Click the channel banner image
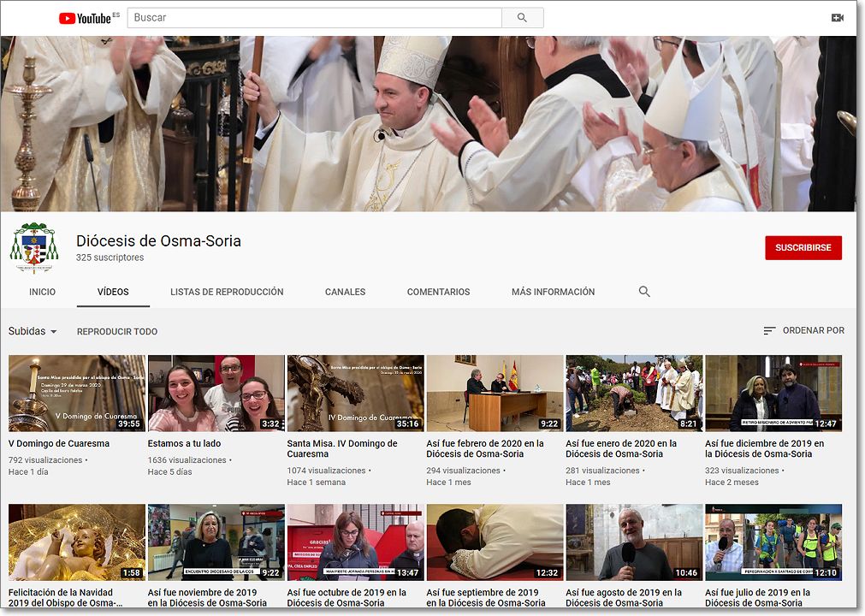This screenshot has width=865, height=616. point(429,123)
